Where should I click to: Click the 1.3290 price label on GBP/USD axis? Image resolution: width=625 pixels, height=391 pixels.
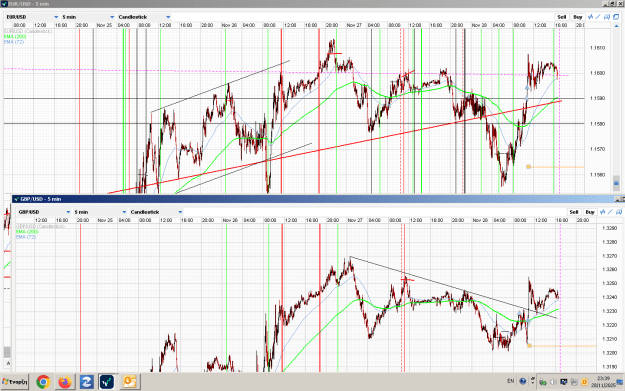pos(609,228)
